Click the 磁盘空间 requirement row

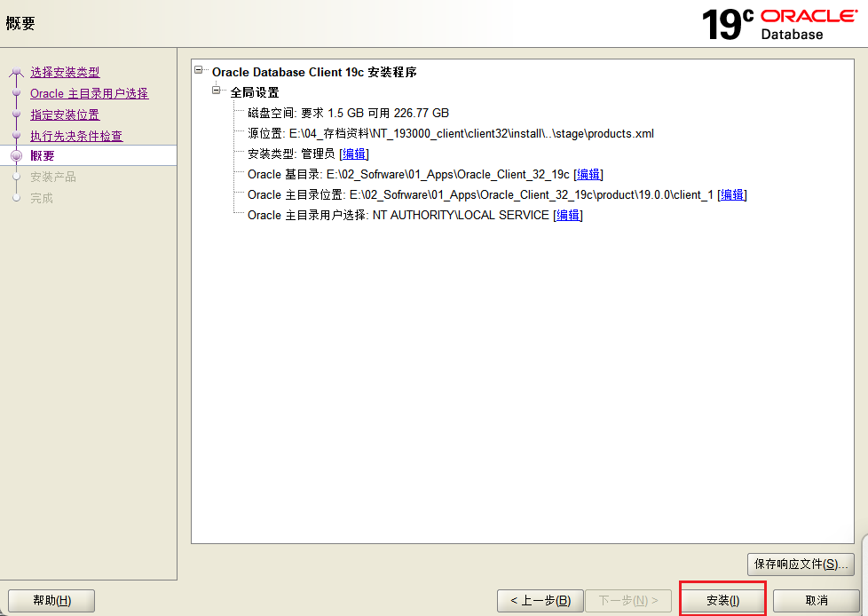(348, 113)
